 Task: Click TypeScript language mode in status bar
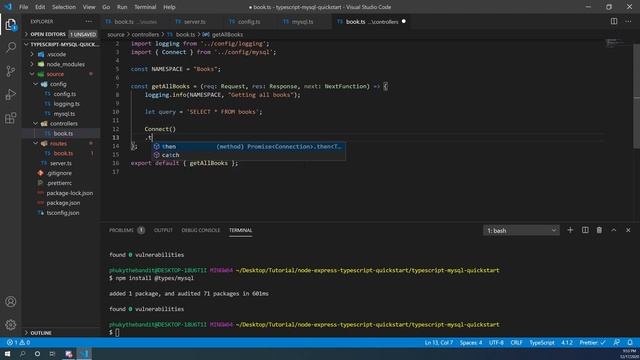point(542,342)
